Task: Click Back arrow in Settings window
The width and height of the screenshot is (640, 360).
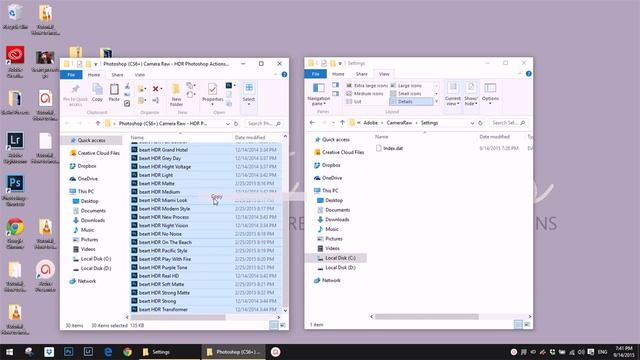Action: [312, 122]
